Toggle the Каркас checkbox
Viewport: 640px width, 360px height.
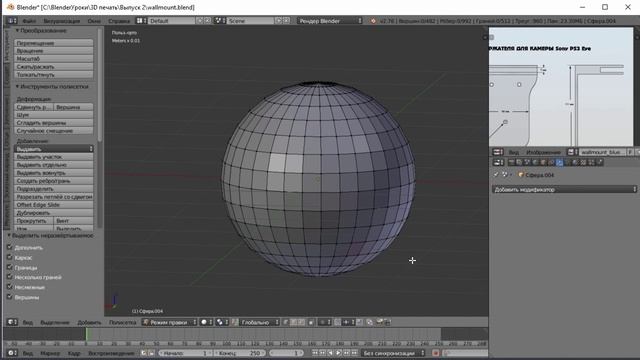click(x=9, y=257)
